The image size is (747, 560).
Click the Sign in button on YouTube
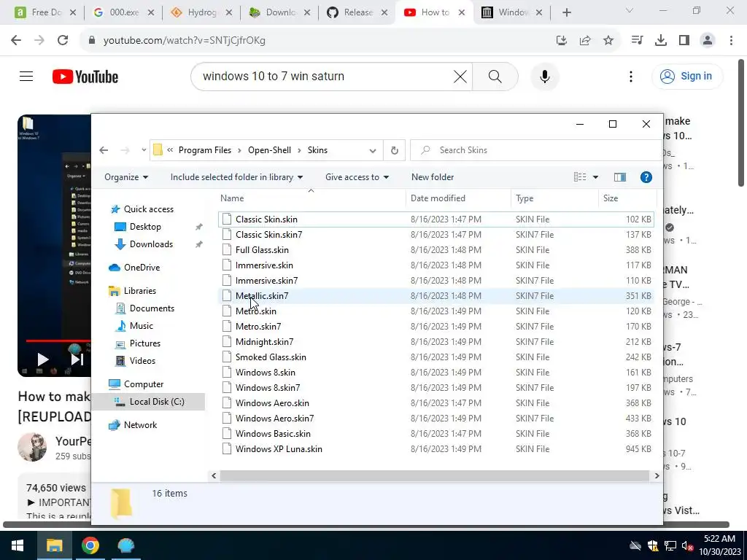click(x=687, y=76)
